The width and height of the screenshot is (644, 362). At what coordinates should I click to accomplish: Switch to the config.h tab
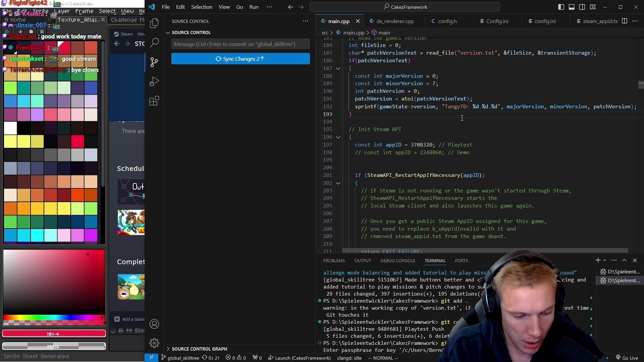447,21
